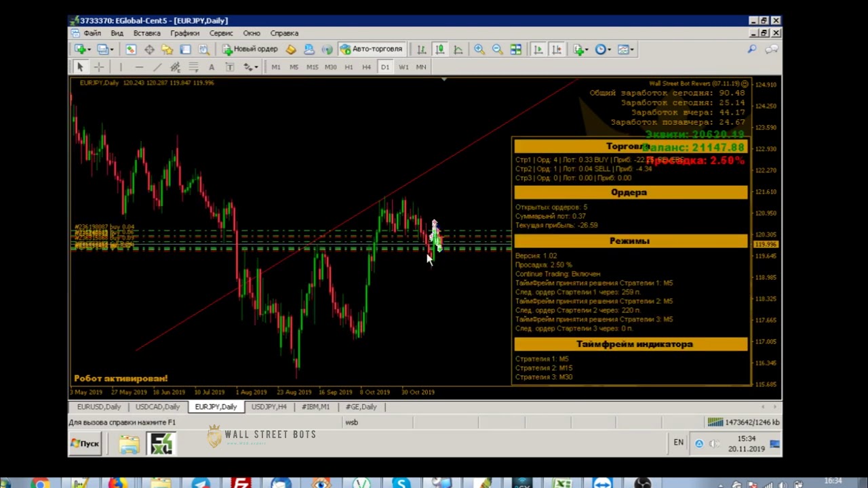Open the Графики menu
868x488 pixels.
tap(184, 33)
